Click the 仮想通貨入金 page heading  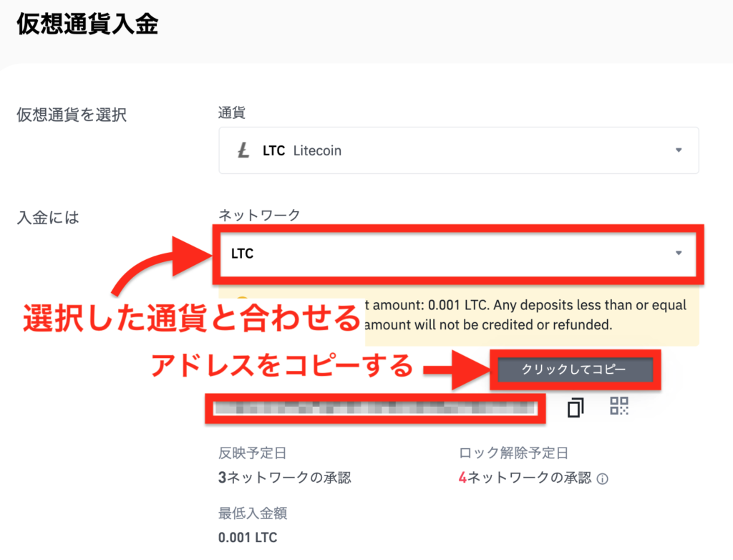[x=87, y=24]
